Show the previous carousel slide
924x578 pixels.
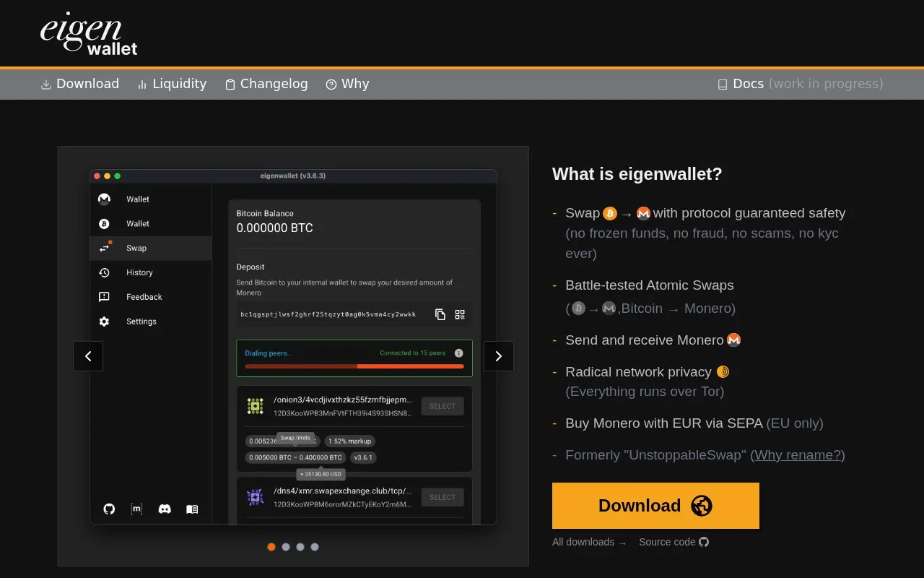pos(88,356)
